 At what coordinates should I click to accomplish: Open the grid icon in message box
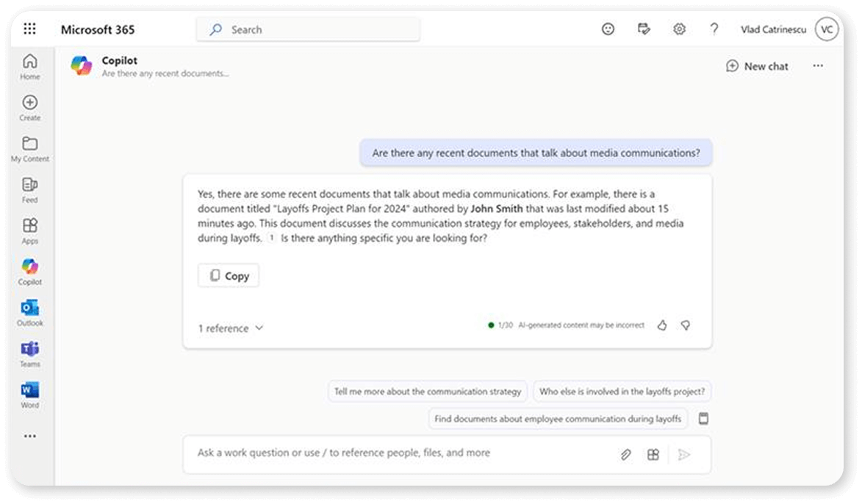(x=653, y=455)
